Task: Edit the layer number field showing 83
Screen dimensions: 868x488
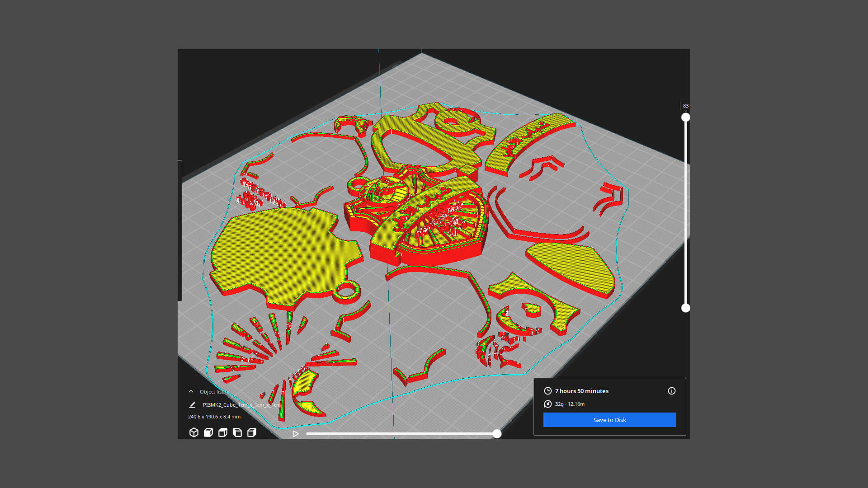Action: point(686,106)
